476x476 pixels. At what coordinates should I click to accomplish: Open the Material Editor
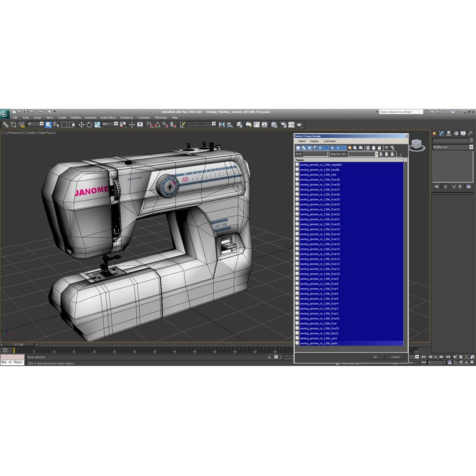click(274, 124)
